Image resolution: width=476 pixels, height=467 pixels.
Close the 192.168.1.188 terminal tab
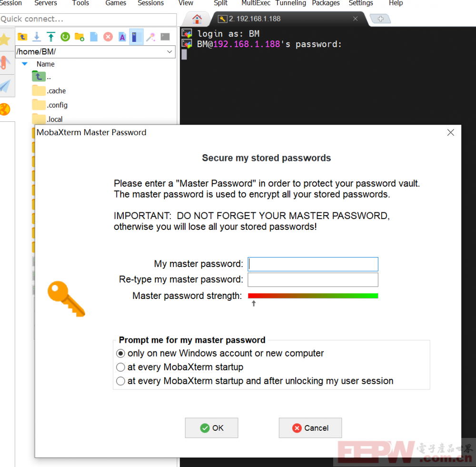point(355,19)
